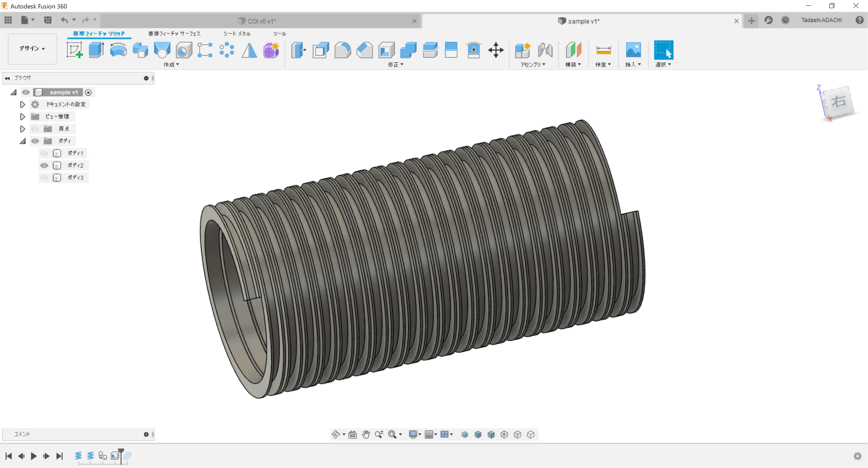This screenshot has width=868, height=468.
Task: Click the Create Sketch tool icon
Action: pyautogui.click(x=75, y=50)
